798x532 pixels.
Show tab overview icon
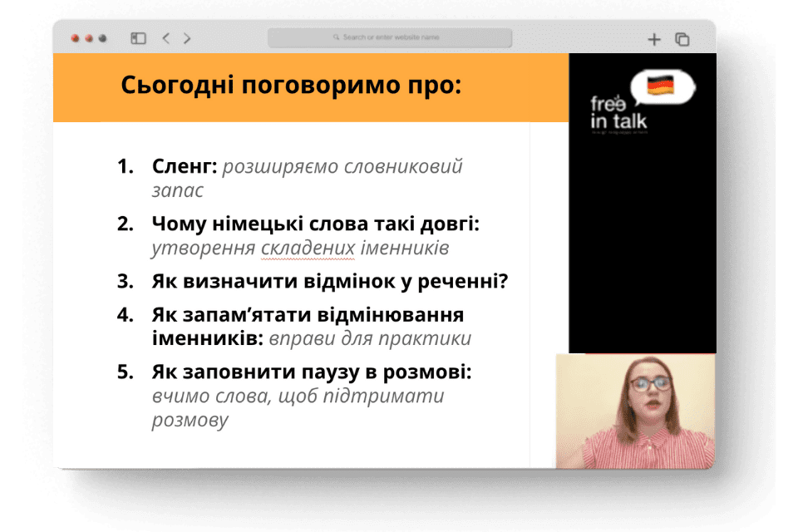pos(682,39)
